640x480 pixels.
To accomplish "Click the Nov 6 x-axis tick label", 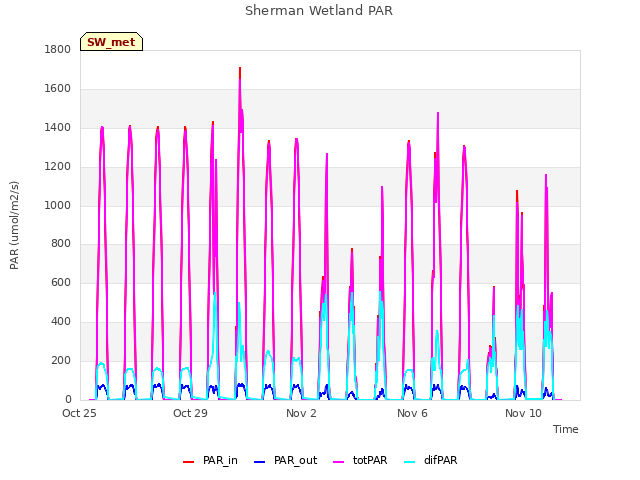I will (412, 413).
